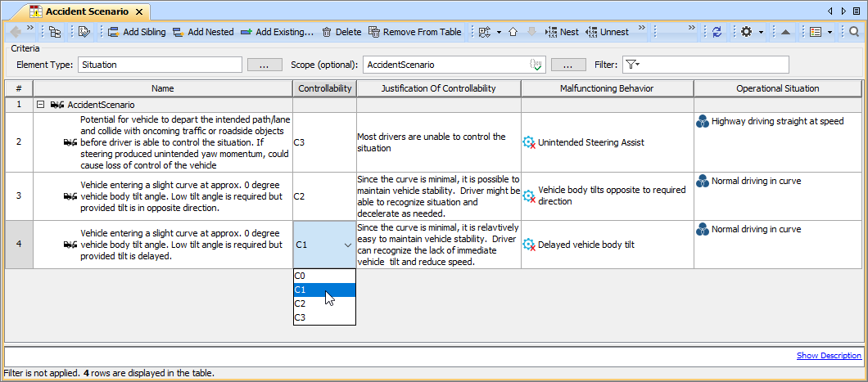The width and height of the screenshot is (868, 382).
Task: Click Remove From Table button
Action: pyautogui.click(x=414, y=32)
